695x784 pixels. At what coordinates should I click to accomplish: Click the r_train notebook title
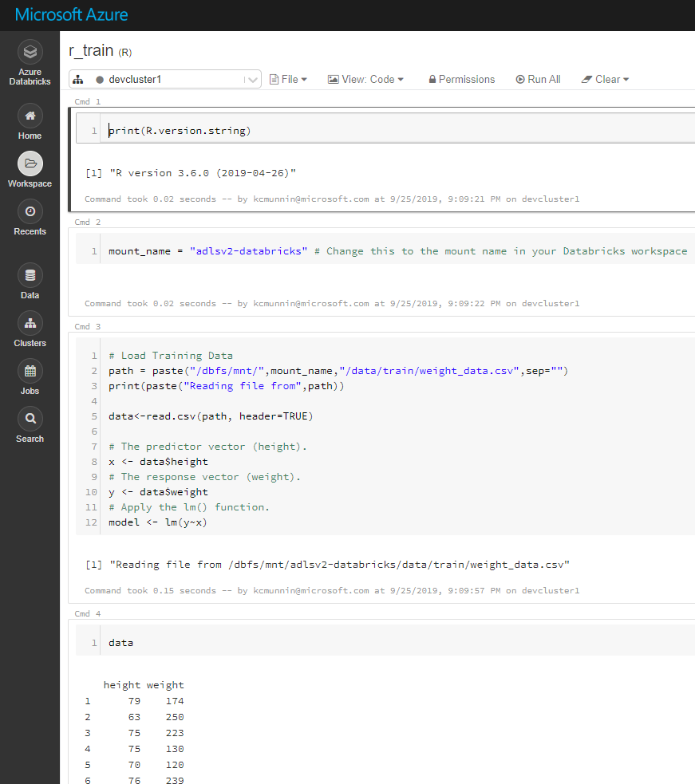(x=91, y=50)
